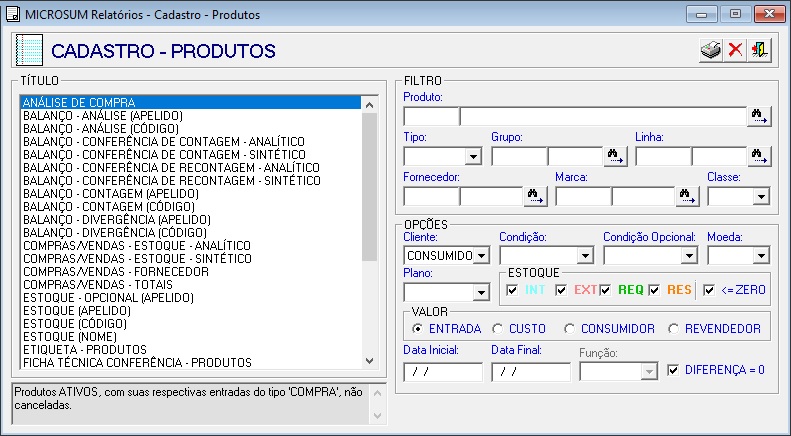This screenshot has height=436, width=791.
Task: Open the Plano dropdown
Action: 481,292
